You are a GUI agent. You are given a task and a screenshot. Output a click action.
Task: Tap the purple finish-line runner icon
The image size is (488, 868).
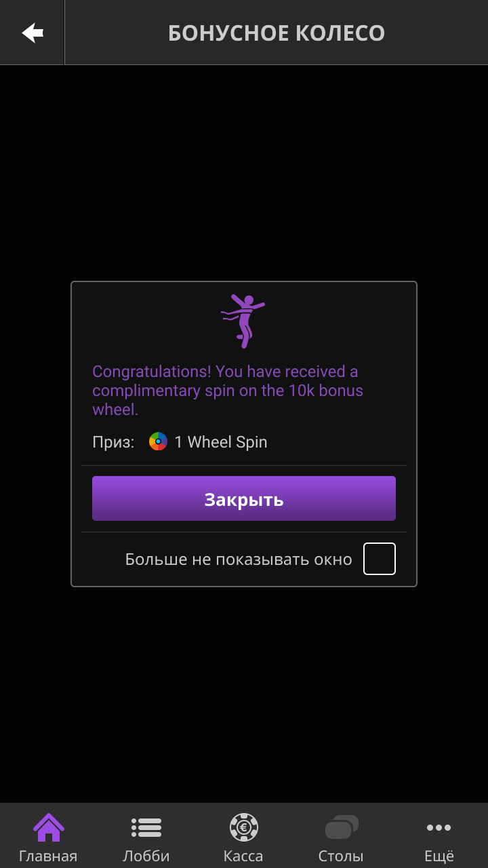(243, 321)
